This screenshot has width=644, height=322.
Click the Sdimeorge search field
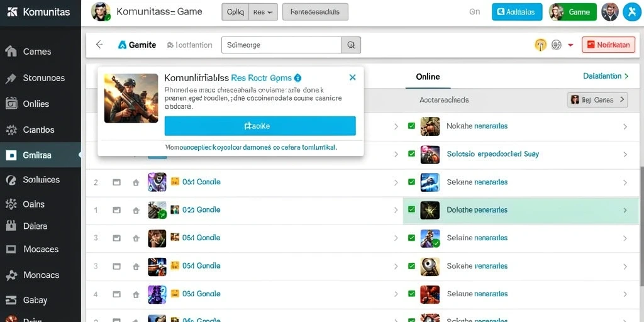click(281, 45)
